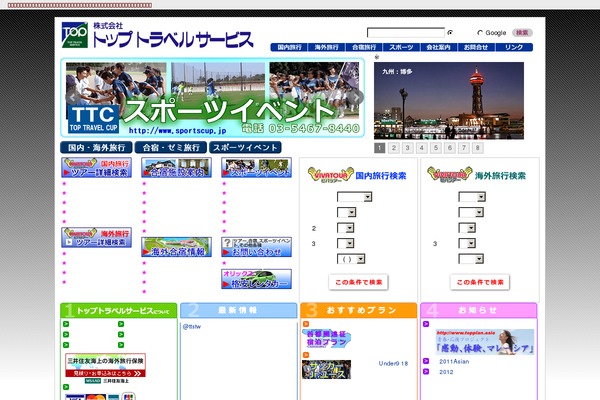The image size is (600, 400).
Task: Open リンク in the top navigation
Action: [514, 47]
